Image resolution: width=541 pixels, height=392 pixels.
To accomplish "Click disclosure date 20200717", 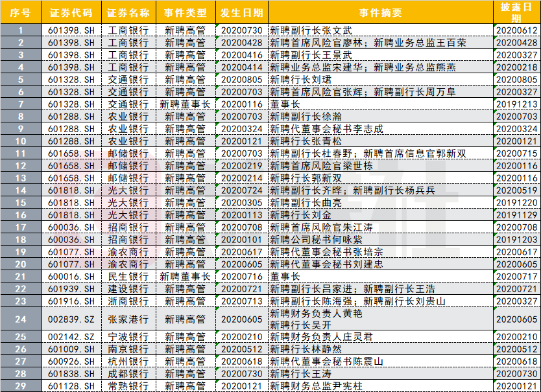I will 516,277.
